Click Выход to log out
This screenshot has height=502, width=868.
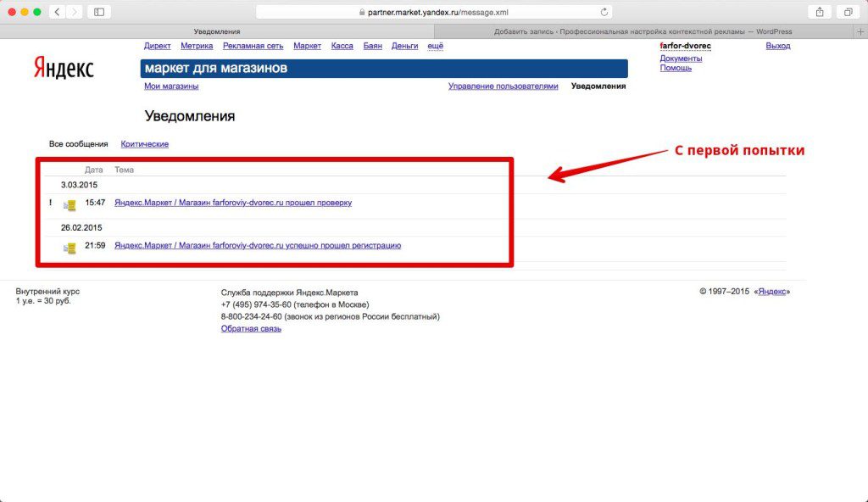point(778,46)
